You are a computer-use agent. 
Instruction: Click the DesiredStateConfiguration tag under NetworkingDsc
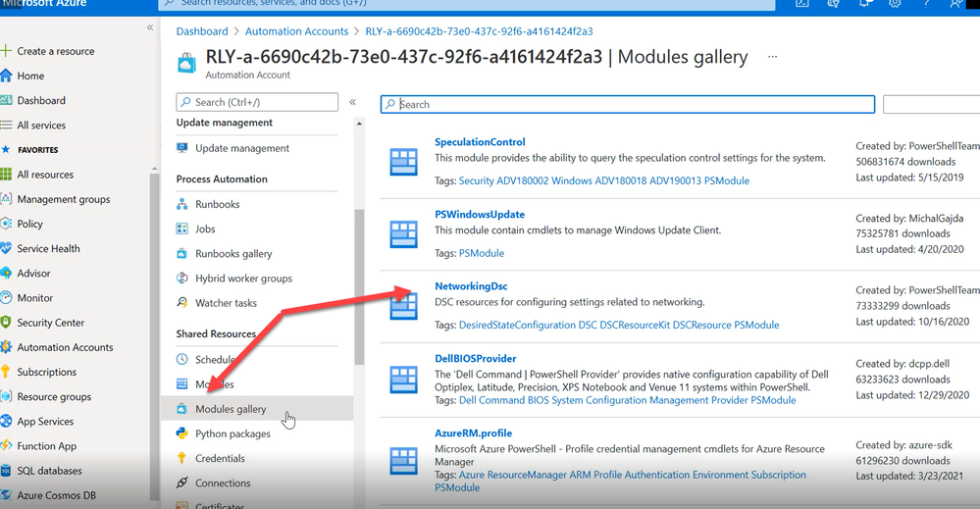click(518, 325)
